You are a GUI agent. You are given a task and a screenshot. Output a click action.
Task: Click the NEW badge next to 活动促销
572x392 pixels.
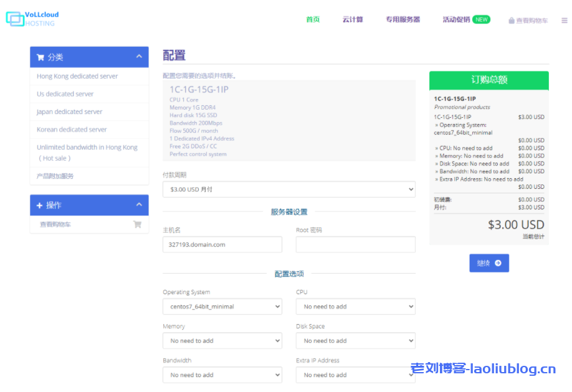click(x=481, y=19)
